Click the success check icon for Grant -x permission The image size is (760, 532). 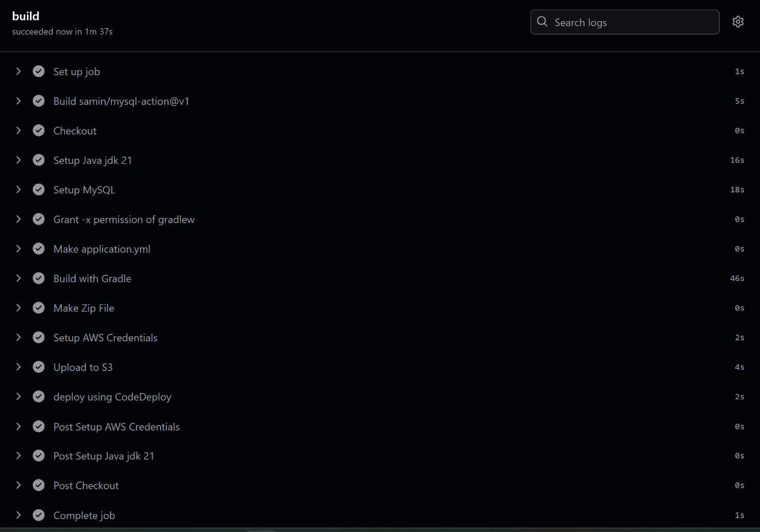(x=38, y=219)
